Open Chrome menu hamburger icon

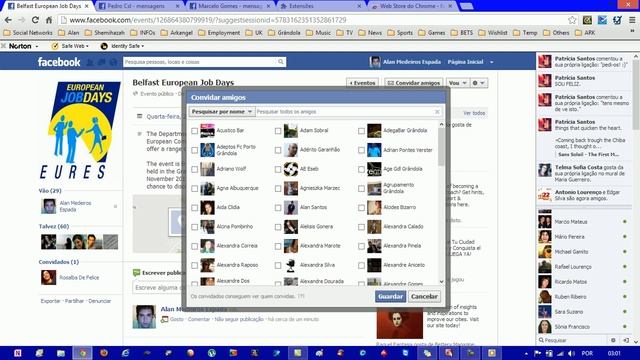pyautogui.click(x=631, y=20)
